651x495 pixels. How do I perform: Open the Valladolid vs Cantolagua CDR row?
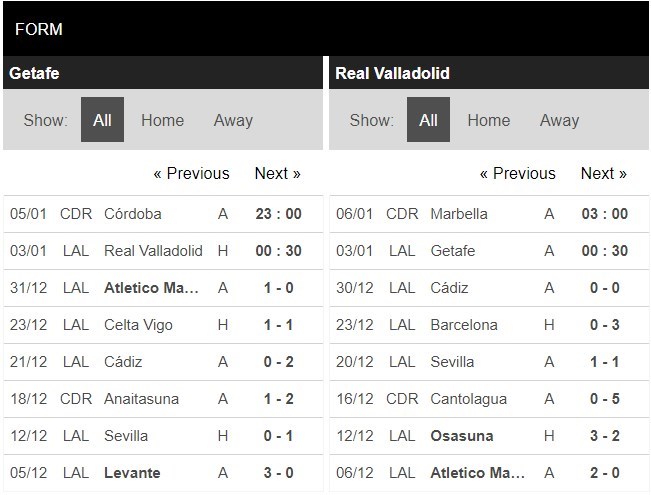[489, 399]
